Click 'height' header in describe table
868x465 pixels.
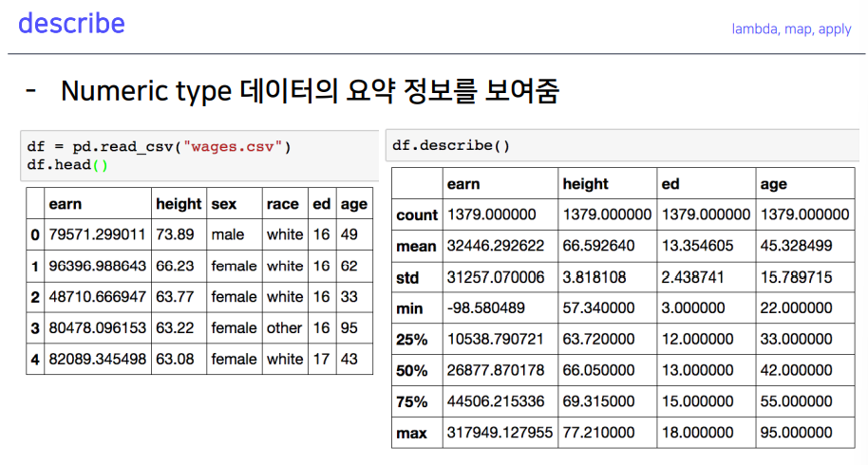coord(585,183)
